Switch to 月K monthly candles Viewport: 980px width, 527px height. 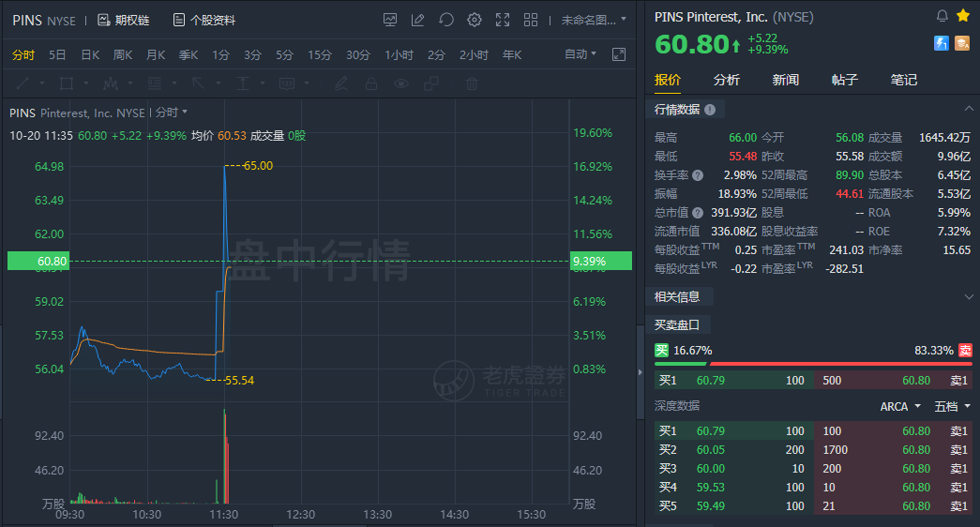(156, 55)
